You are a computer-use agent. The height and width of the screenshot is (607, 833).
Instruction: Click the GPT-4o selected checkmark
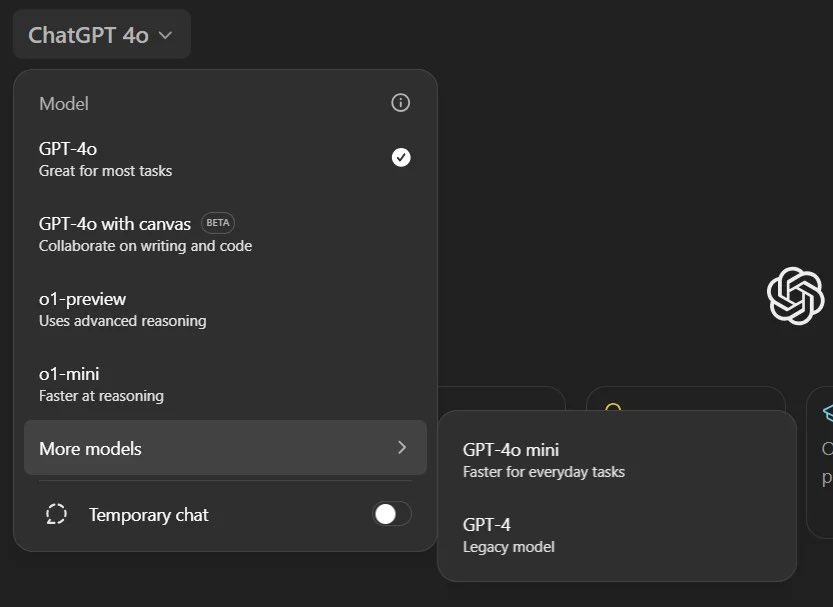click(401, 157)
